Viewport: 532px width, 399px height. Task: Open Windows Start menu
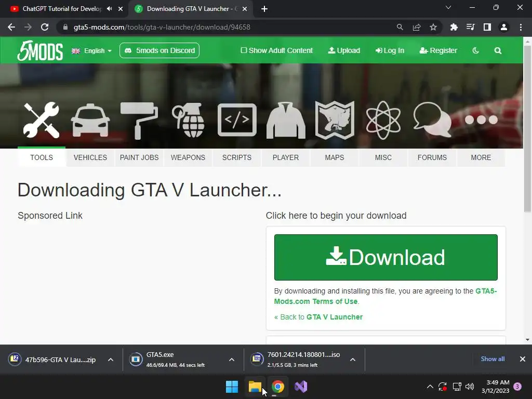pos(232,387)
